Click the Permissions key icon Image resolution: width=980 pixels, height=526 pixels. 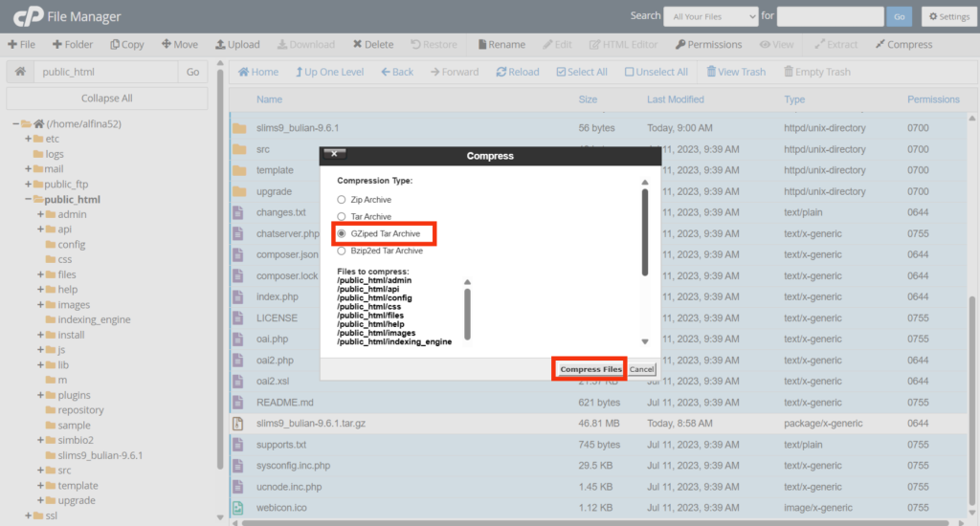[x=680, y=44]
